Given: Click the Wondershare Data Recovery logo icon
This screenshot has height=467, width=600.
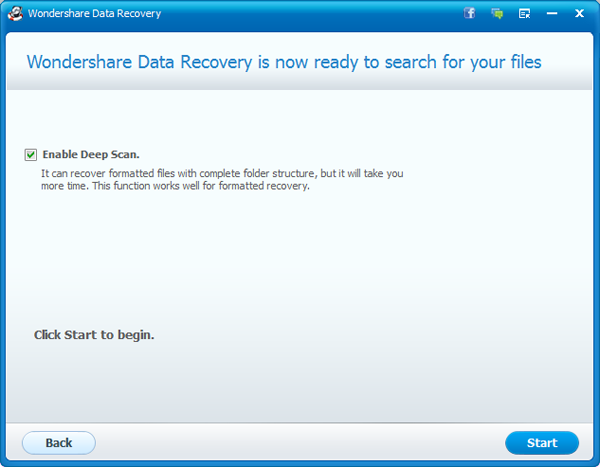Looking at the screenshot, I should coord(15,13).
